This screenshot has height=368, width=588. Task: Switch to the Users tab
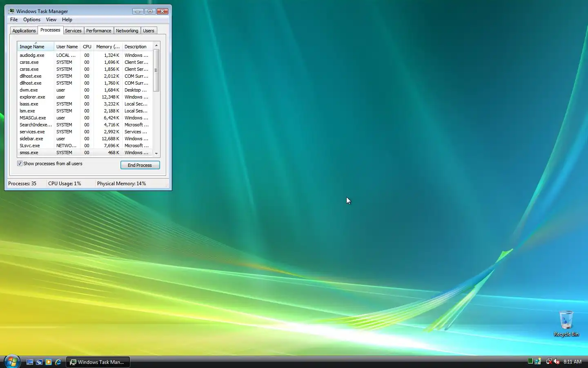(x=149, y=31)
